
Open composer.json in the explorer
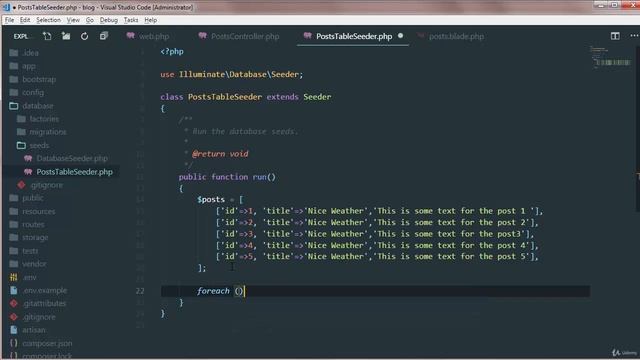click(x=47, y=343)
